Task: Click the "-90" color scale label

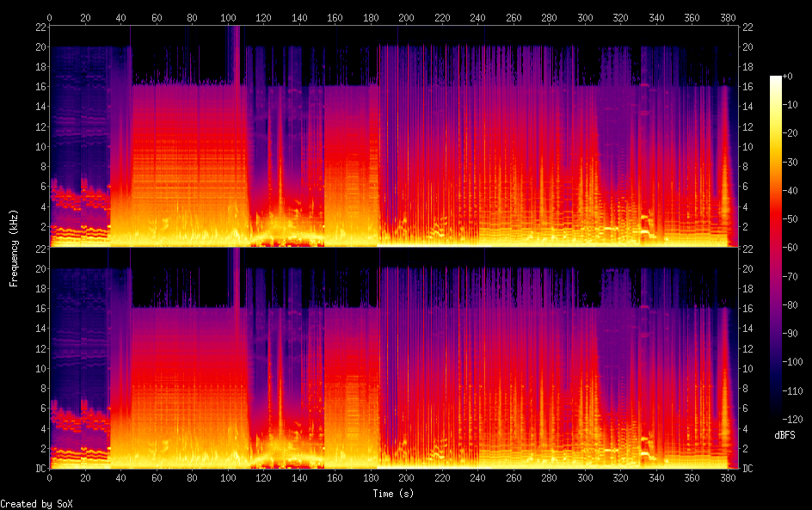Action: tap(790, 334)
